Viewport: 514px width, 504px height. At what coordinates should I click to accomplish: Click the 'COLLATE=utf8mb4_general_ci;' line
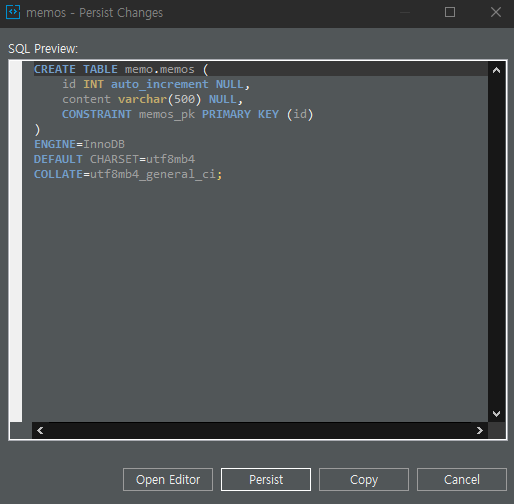click(x=128, y=174)
